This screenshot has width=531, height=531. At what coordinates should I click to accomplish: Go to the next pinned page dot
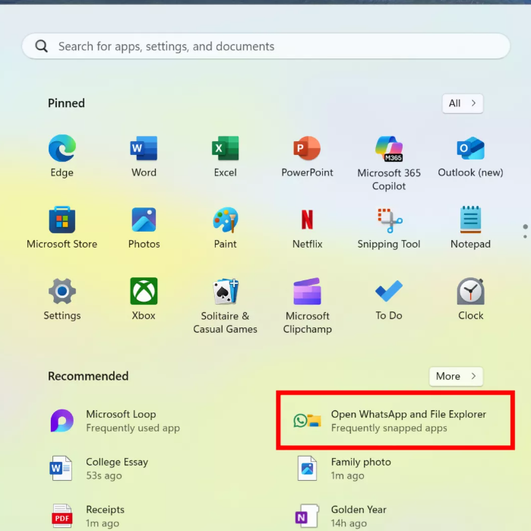(525, 236)
